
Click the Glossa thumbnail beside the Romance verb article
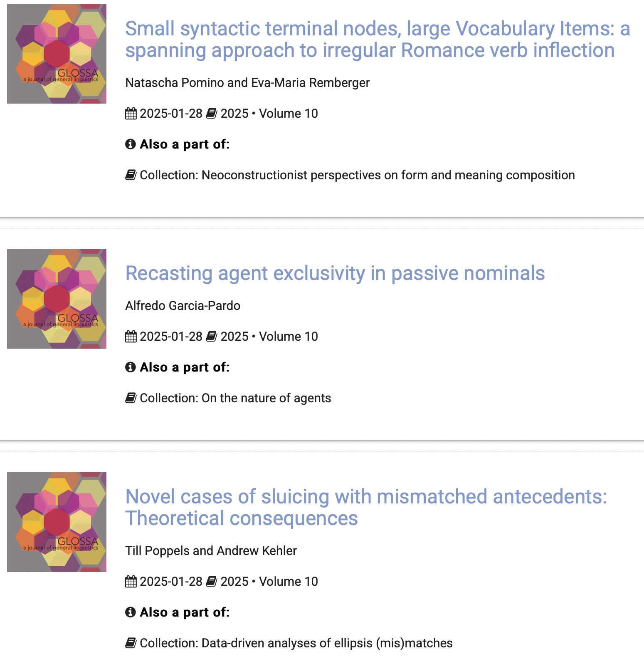tap(57, 54)
